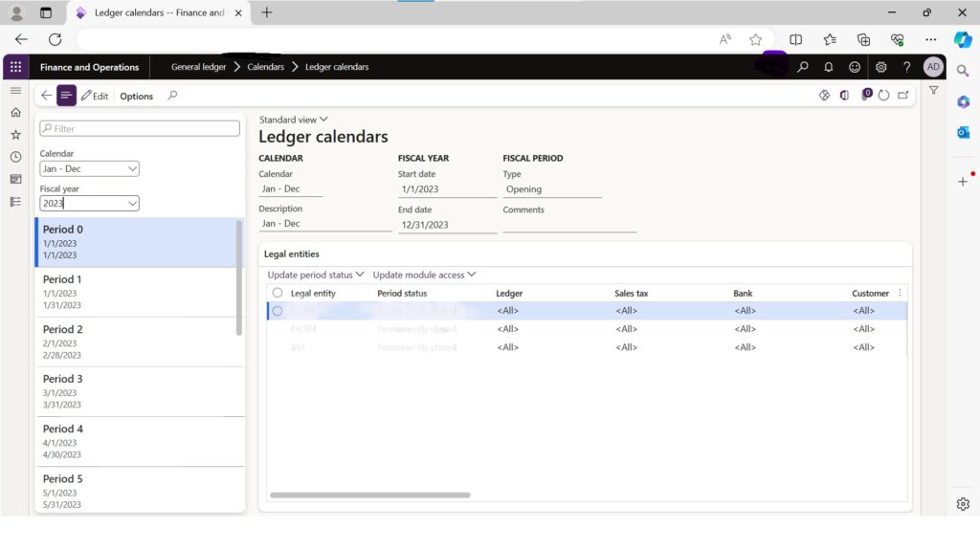Open Modules list icon in left sidebar
This screenshot has height=551, width=980.
tap(15, 202)
